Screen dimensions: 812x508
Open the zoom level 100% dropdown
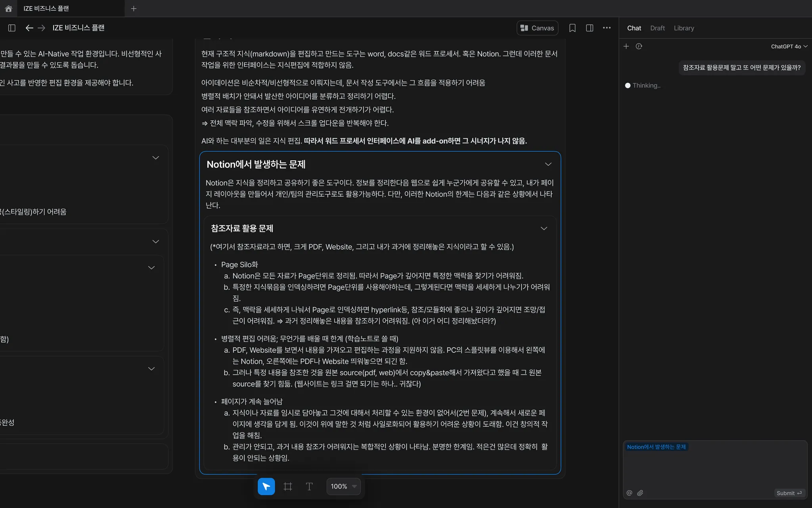pos(343,486)
